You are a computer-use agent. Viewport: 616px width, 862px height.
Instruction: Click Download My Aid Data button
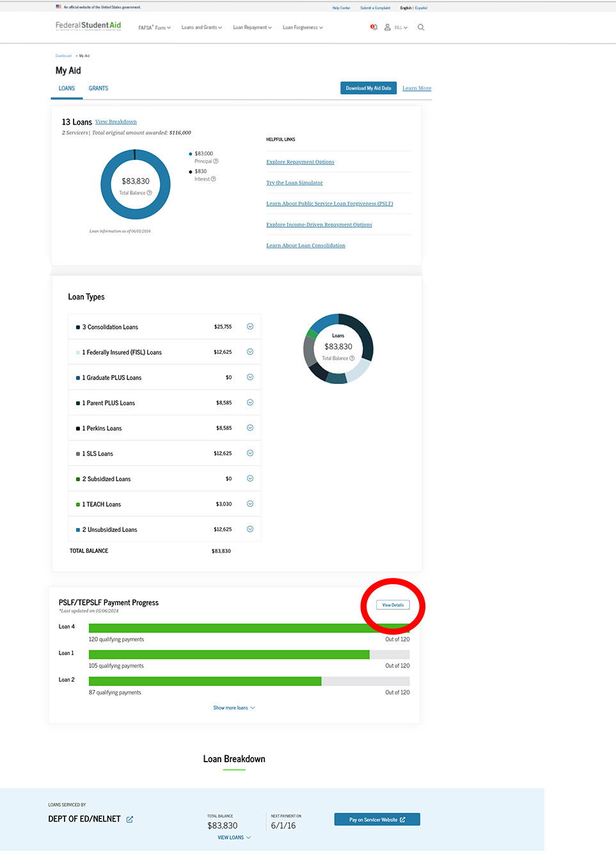click(368, 88)
